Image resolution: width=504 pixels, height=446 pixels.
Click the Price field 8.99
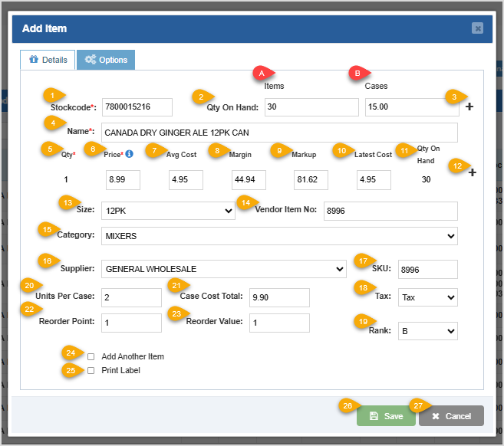123,180
